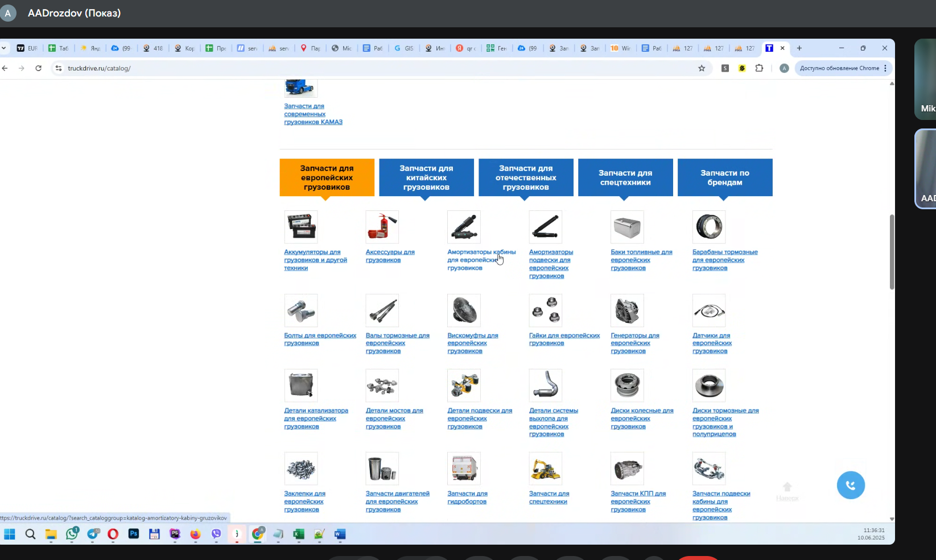Switch to the Таб browser tab
The image size is (936, 560).
(59, 48)
